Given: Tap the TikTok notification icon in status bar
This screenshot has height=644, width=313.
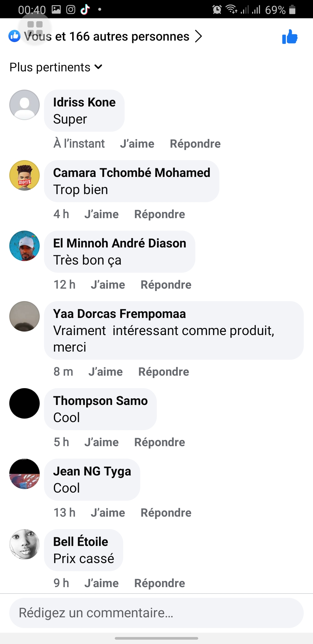Looking at the screenshot, I should (85, 10).
